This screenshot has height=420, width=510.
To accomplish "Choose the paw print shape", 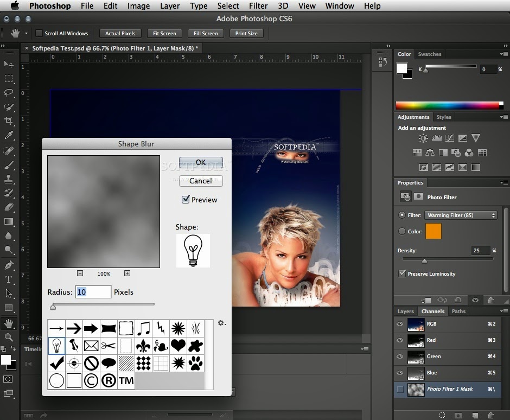I will coord(195,362).
